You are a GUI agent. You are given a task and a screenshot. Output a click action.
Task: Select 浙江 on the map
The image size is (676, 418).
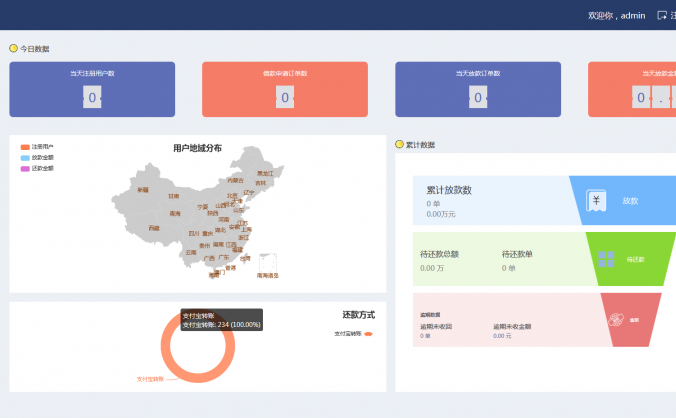244,237
